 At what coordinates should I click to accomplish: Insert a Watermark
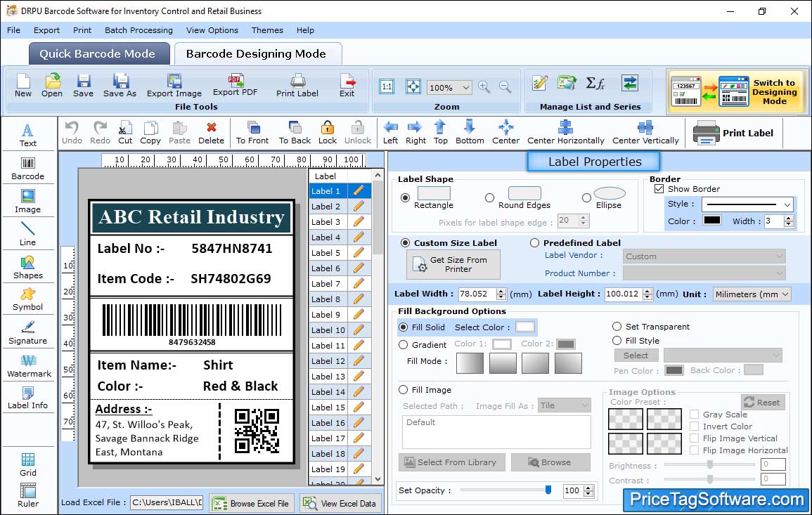click(29, 366)
